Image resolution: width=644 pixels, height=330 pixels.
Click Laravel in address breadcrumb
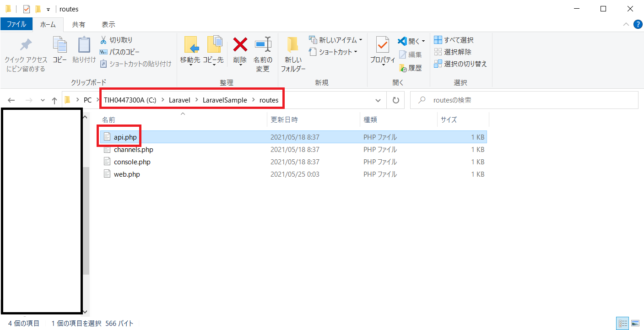pyautogui.click(x=179, y=100)
